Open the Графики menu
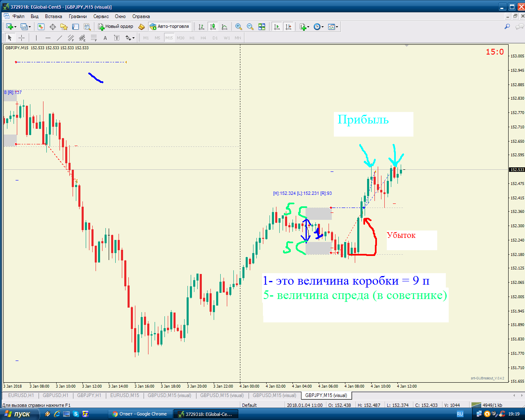Viewport: 525px width, 420px height. coord(78,16)
